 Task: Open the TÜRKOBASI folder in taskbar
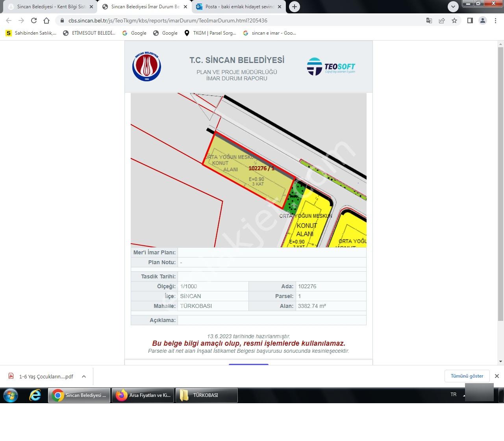coord(207,395)
